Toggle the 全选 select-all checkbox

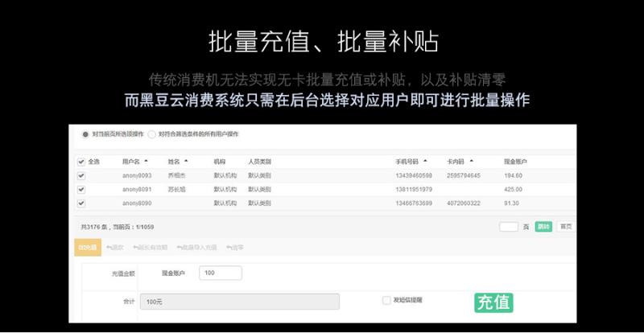coord(80,162)
